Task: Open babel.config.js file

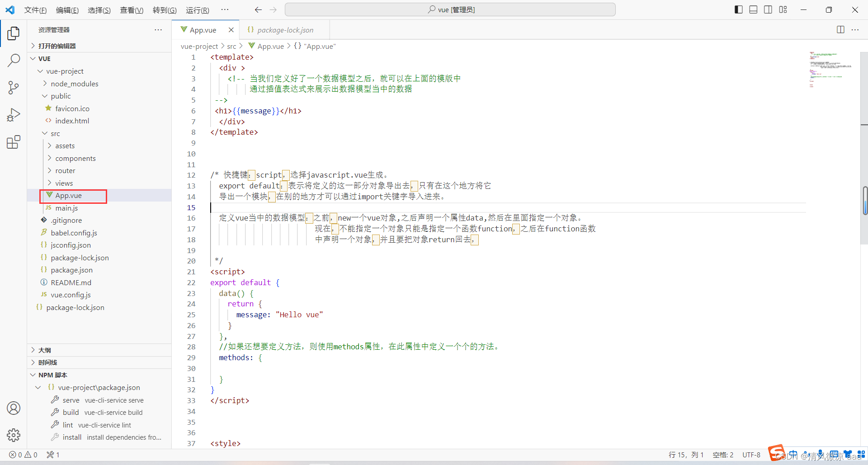Action: (x=99, y=233)
